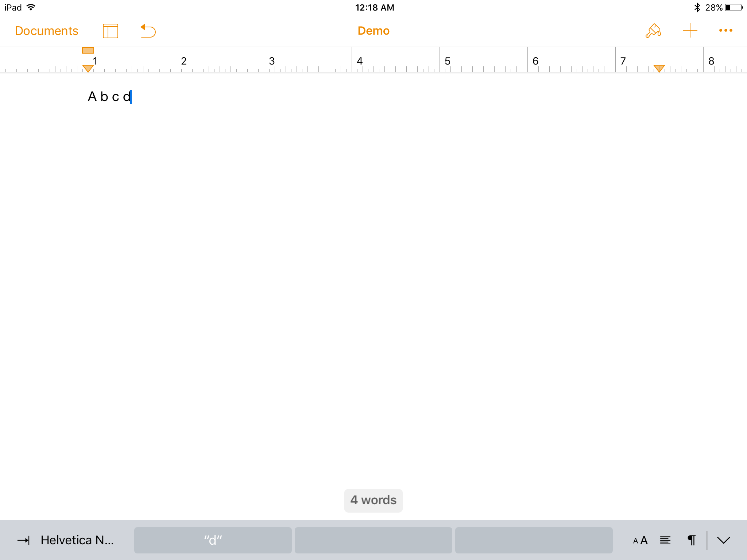Image resolution: width=747 pixels, height=560 pixels.
Task: Tap the Demo document title
Action: (373, 31)
